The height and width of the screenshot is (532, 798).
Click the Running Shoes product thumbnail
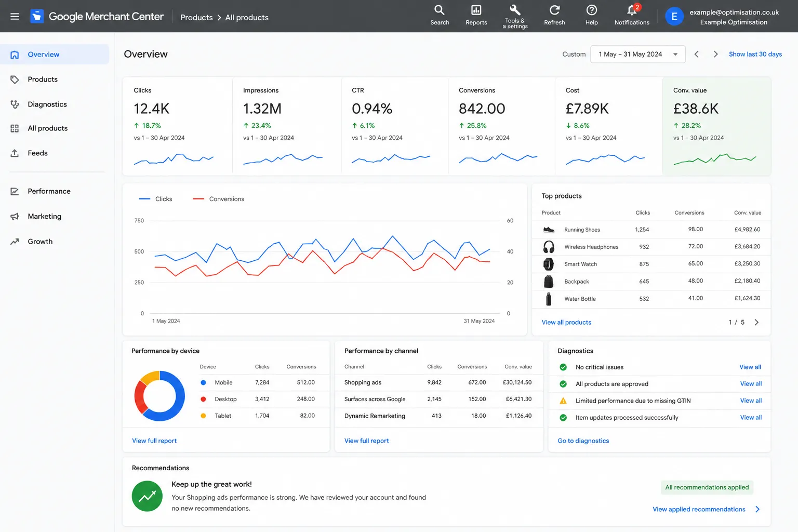(549, 230)
